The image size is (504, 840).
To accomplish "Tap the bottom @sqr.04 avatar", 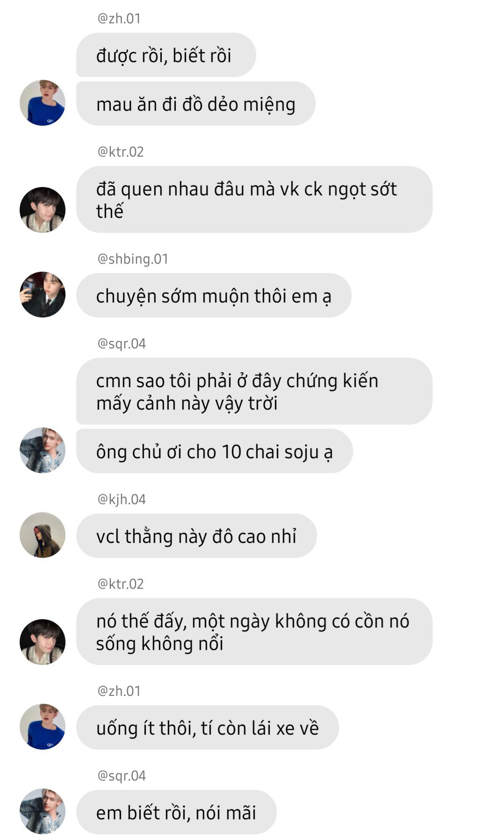I will coord(43,811).
